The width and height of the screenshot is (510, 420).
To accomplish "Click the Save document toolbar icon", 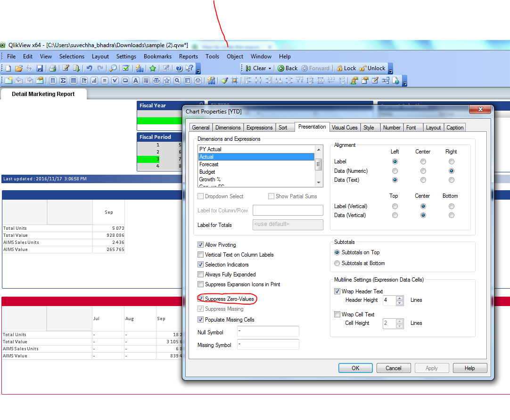I will point(40,68).
